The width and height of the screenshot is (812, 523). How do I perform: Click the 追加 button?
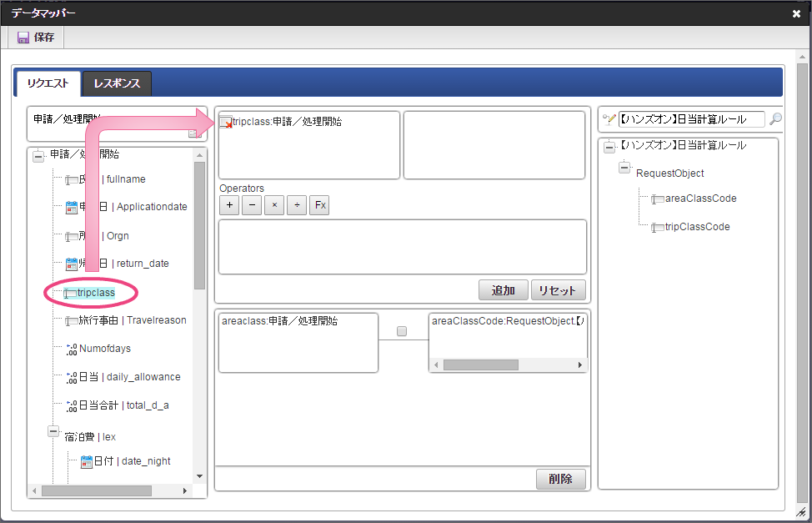[503, 290]
